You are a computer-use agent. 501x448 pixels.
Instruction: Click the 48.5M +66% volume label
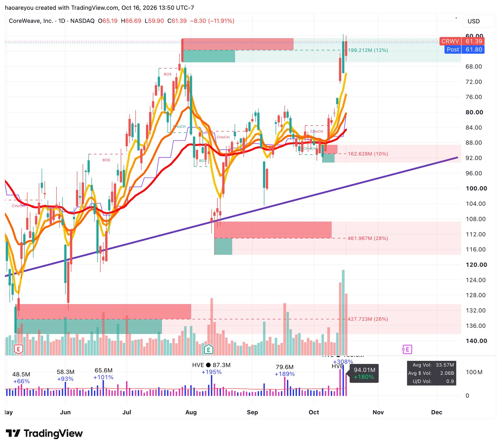tap(21, 377)
